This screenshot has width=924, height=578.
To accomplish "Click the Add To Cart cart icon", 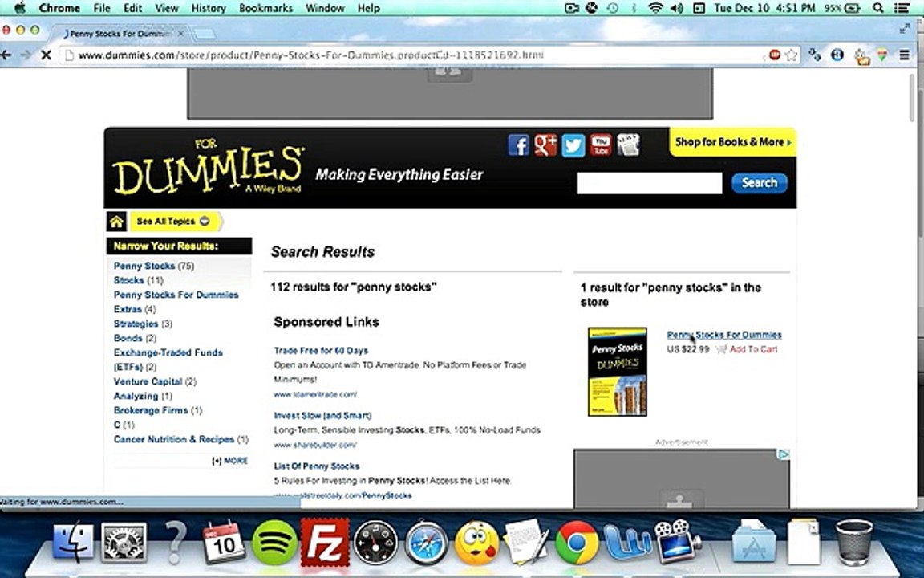I will tap(721, 349).
